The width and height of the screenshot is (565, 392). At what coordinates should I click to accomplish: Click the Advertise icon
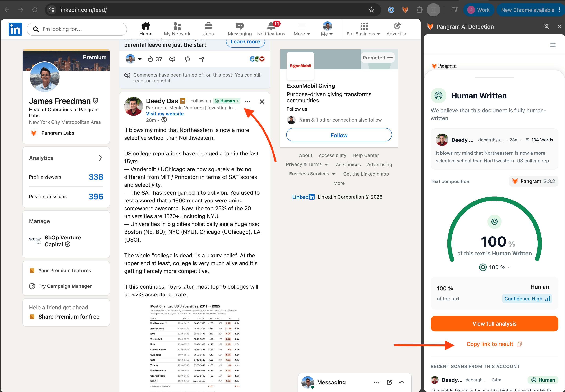point(397,29)
